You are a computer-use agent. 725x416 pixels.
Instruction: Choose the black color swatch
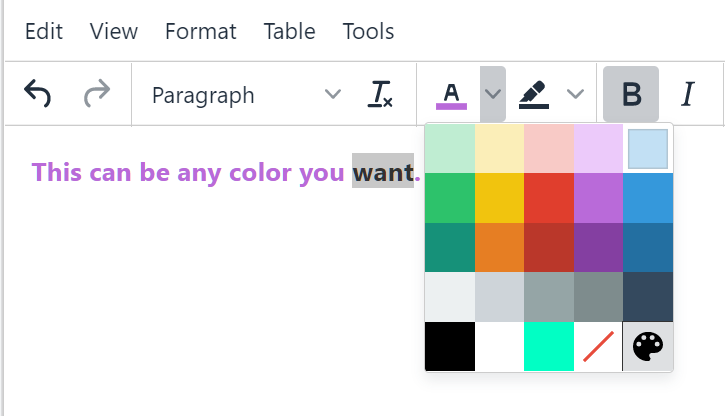(x=450, y=347)
